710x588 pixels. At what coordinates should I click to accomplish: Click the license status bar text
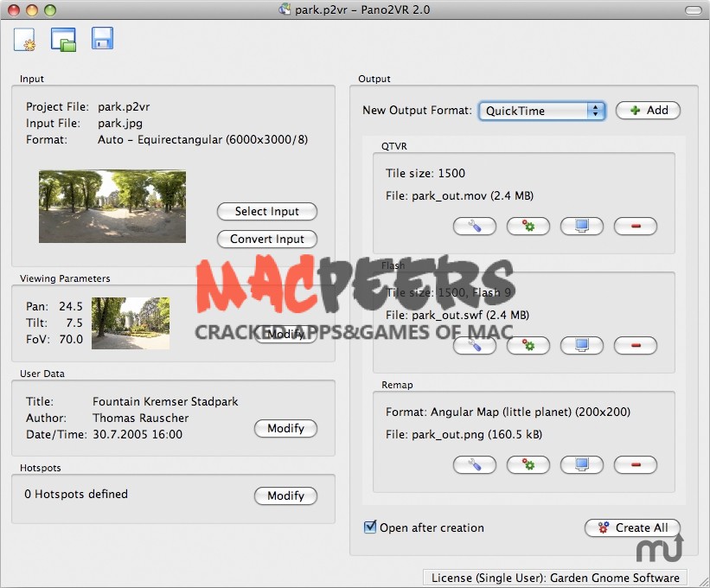[x=555, y=578]
